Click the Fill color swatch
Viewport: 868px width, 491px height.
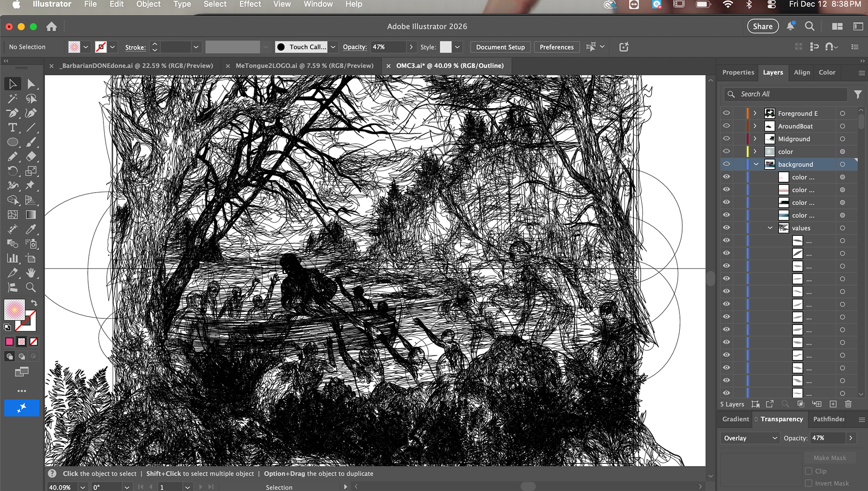(14, 310)
